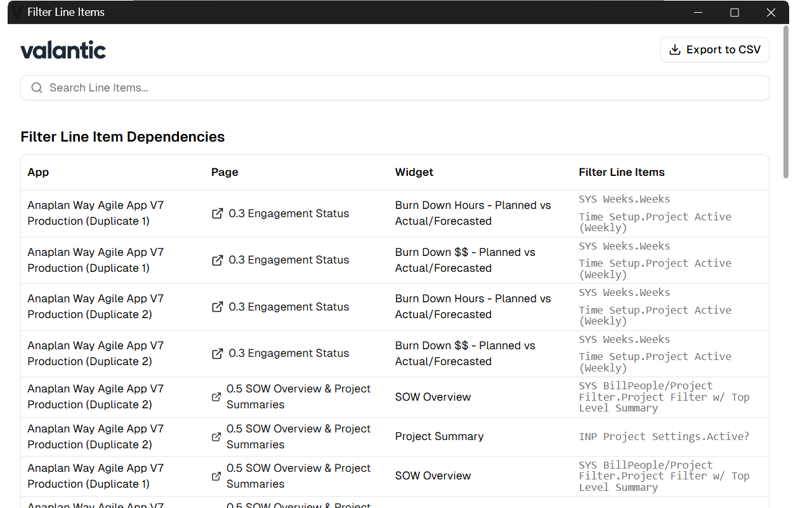Export the table using Export to CSV

(715, 50)
